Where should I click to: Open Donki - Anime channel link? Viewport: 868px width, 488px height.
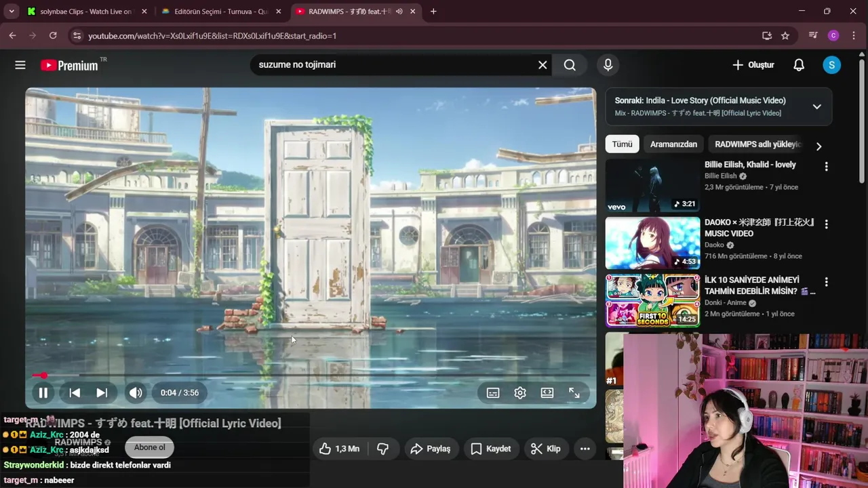pos(725,302)
